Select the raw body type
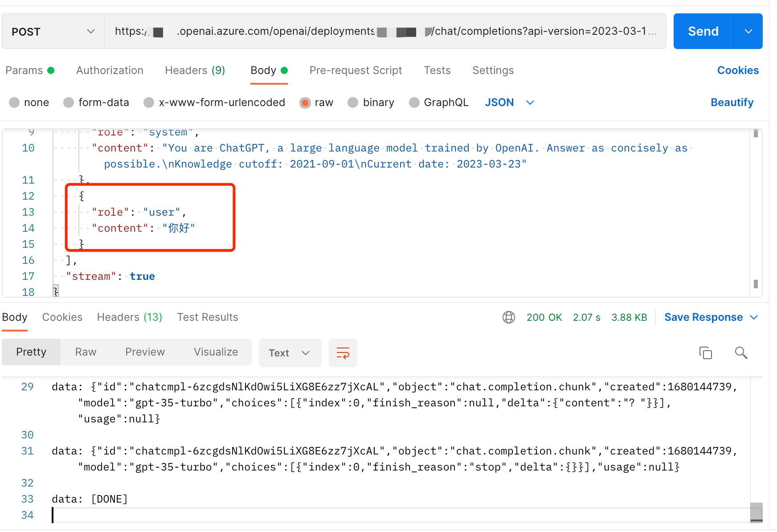The image size is (777, 532). point(317,102)
